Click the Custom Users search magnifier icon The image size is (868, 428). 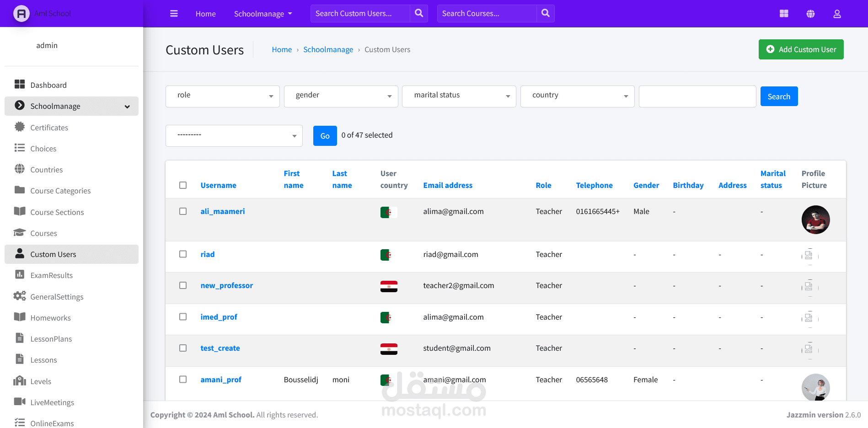click(419, 13)
